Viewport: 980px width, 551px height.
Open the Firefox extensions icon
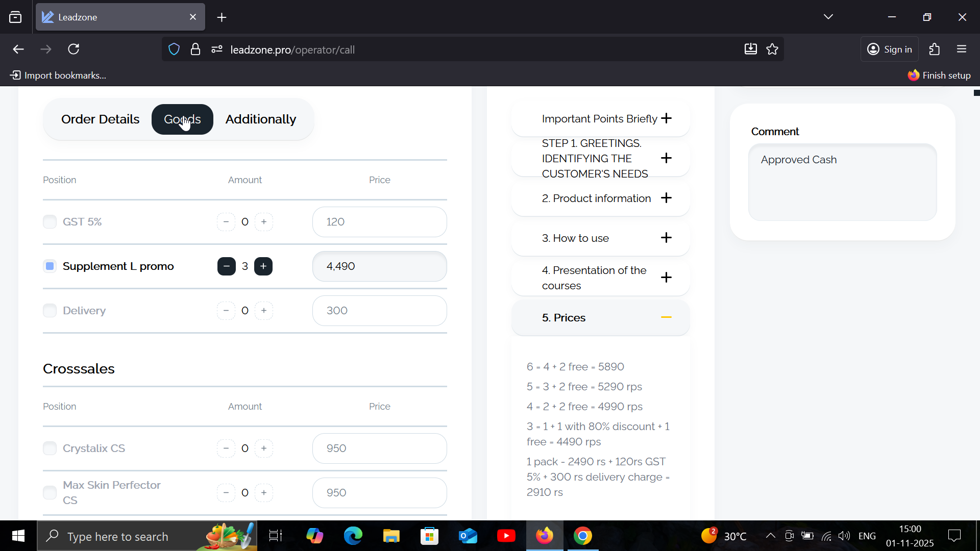point(935,49)
